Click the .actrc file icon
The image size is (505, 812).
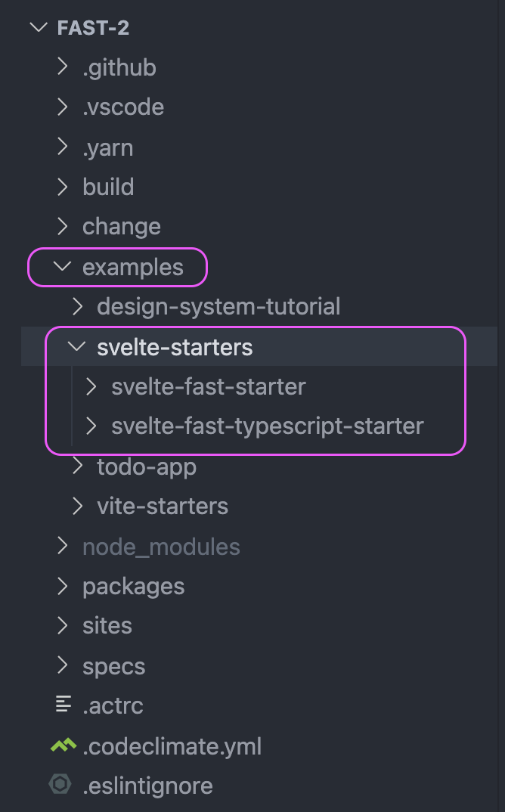(62, 705)
